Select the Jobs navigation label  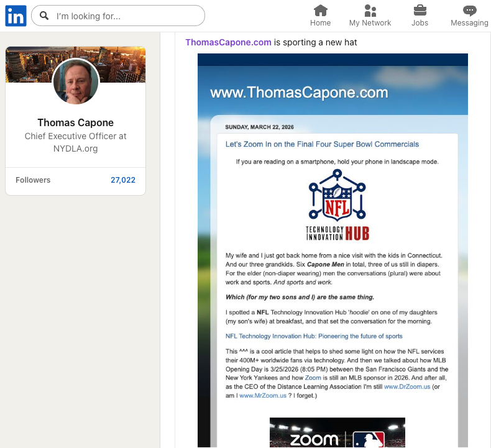pos(420,23)
